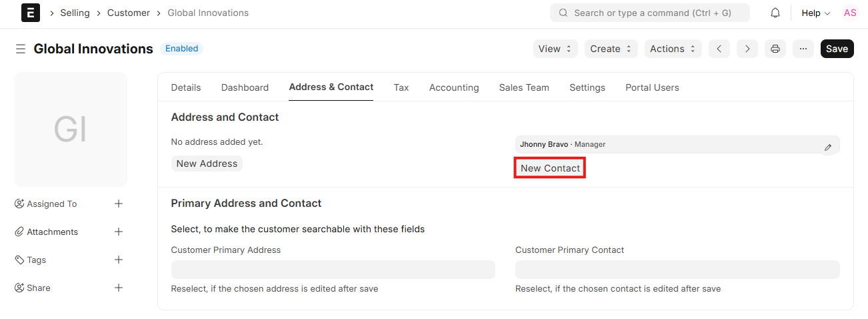868x319 pixels.
Task: Add an attachment with the plus icon
Action: [119, 232]
